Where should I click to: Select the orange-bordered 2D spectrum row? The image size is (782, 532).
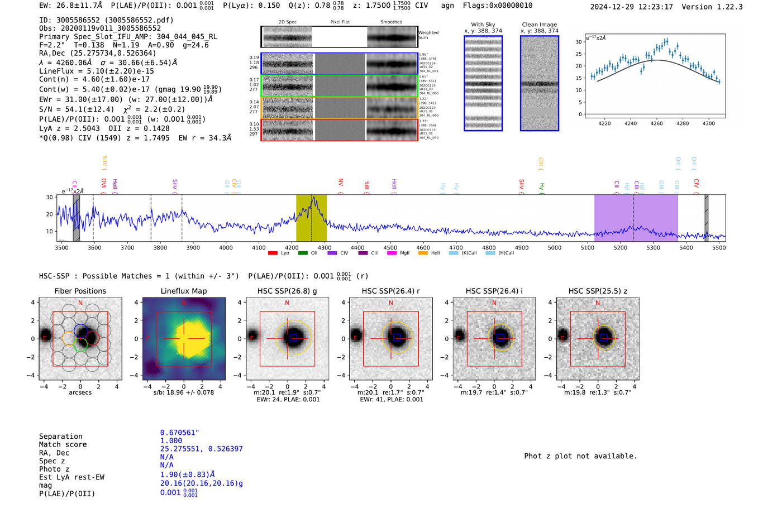(339, 108)
